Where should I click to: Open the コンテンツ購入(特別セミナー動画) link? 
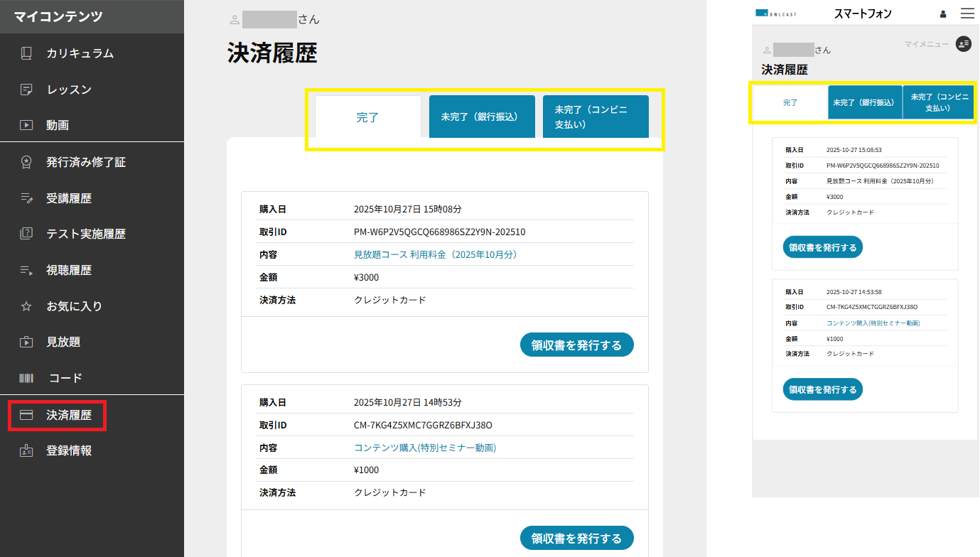424,448
